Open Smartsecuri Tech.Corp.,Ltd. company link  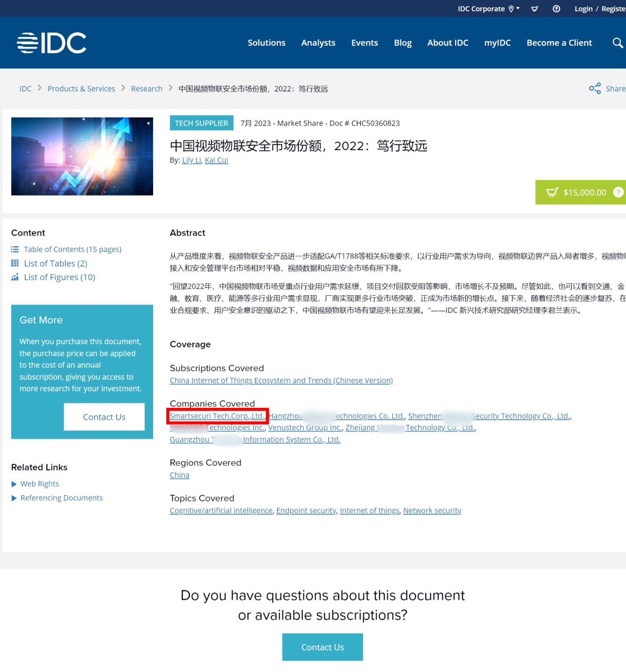(x=217, y=416)
